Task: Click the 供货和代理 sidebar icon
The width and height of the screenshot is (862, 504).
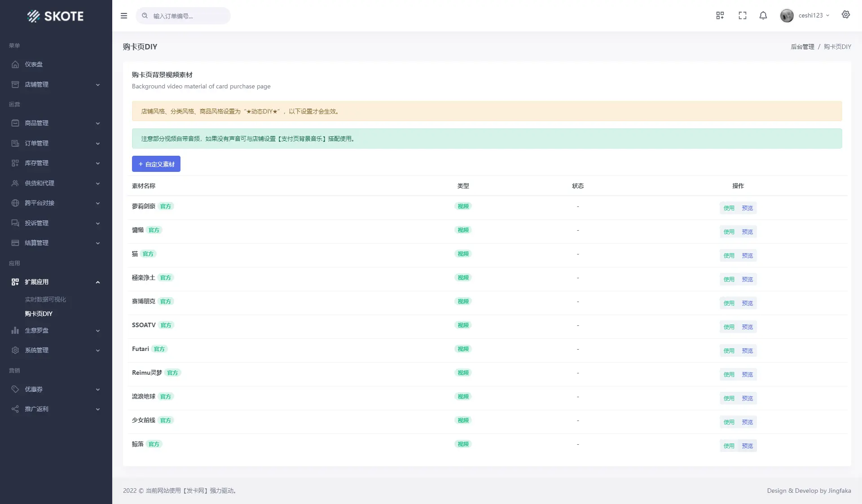Action: point(15,183)
